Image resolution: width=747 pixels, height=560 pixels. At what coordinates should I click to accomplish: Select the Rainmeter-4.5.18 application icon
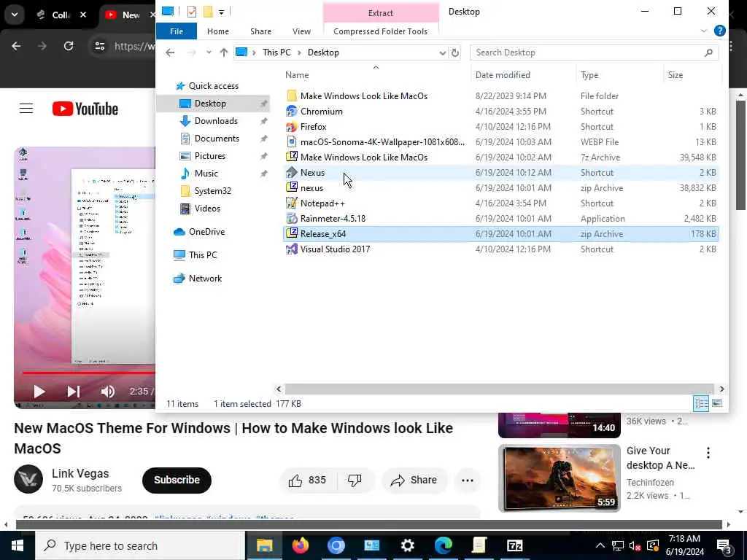[x=292, y=219]
